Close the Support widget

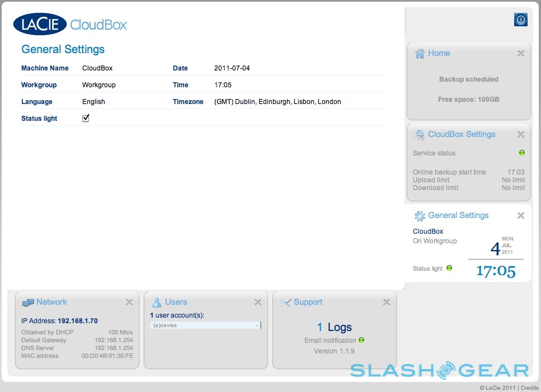point(387,303)
